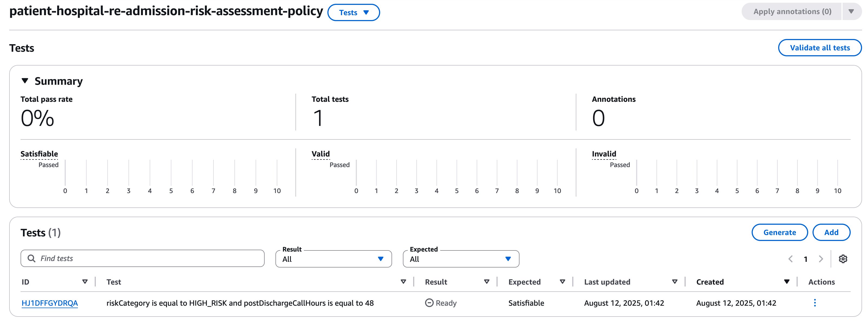The height and width of the screenshot is (326, 868).
Task: Sort by Created column arrow
Action: point(787,282)
